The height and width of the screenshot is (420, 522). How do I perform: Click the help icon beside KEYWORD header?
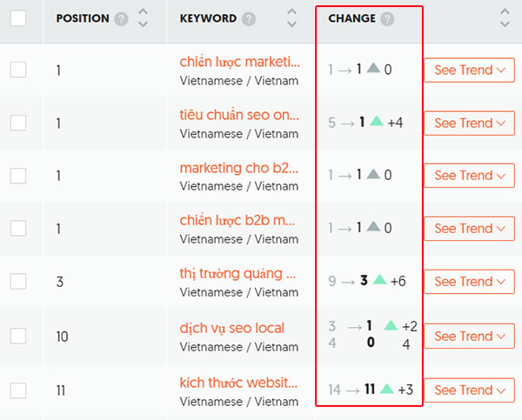[249, 19]
